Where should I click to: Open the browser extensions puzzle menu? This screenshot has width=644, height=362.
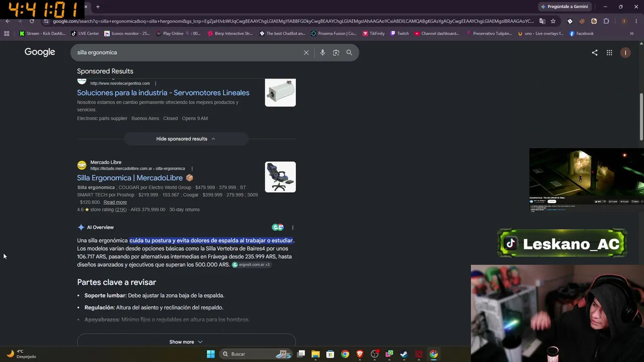(606, 21)
